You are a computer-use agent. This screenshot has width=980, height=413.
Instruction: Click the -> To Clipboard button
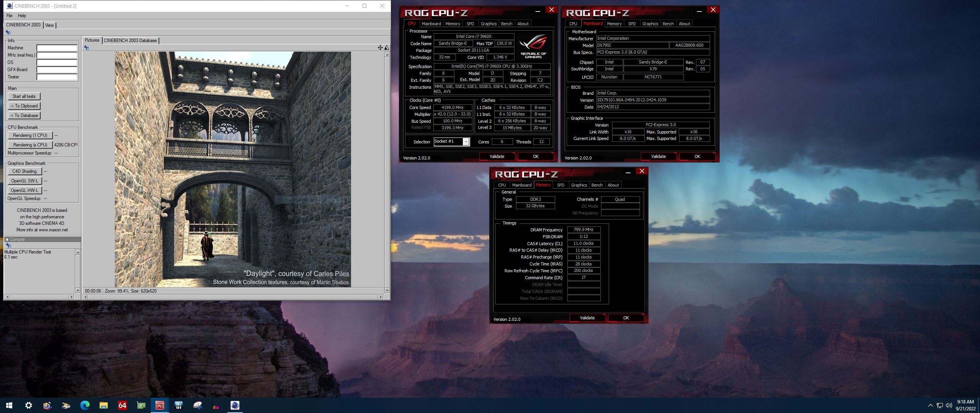pyautogui.click(x=24, y=106)
